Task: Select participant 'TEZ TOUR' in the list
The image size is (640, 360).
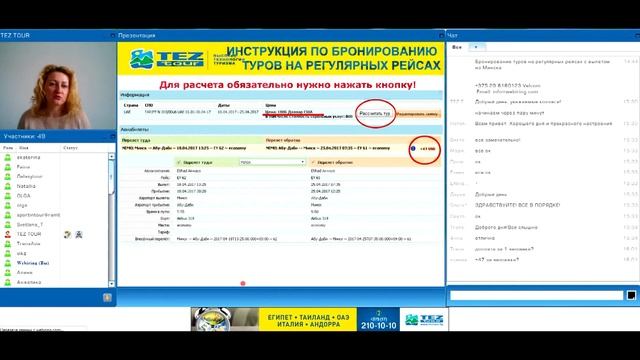Action: tap(29, 234)
